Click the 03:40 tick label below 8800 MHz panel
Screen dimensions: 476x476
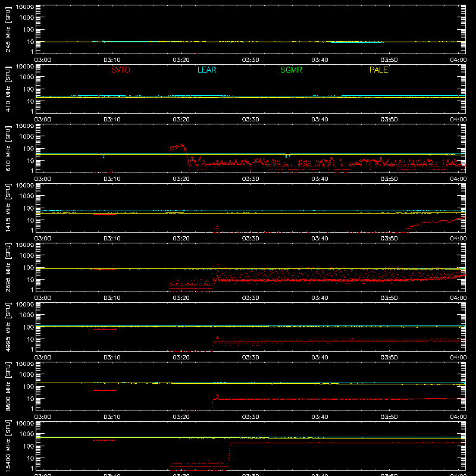[320, 417]
